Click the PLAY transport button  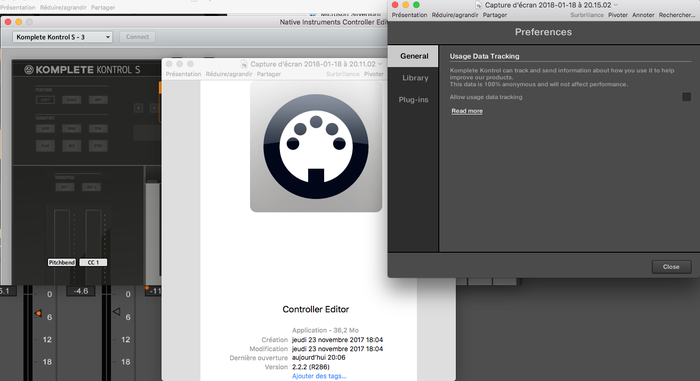[45, 146]
